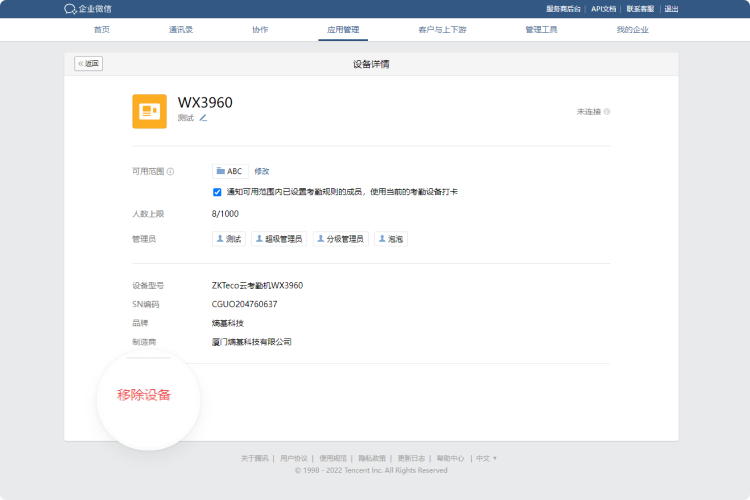
Task: Click the WX3960 device title
Action: [x=205, y=102]
